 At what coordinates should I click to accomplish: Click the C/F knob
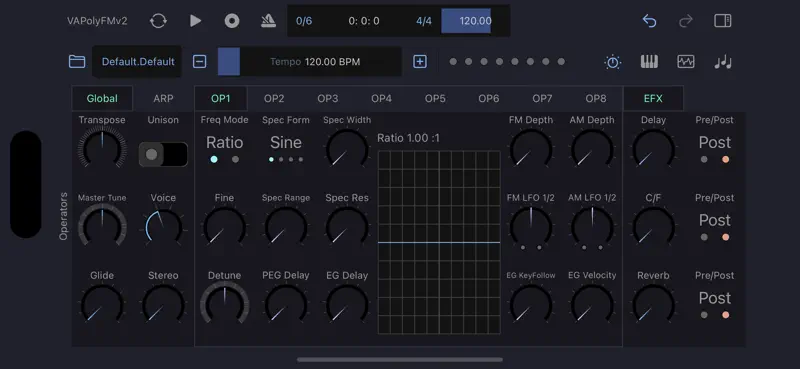coord(653,226)
